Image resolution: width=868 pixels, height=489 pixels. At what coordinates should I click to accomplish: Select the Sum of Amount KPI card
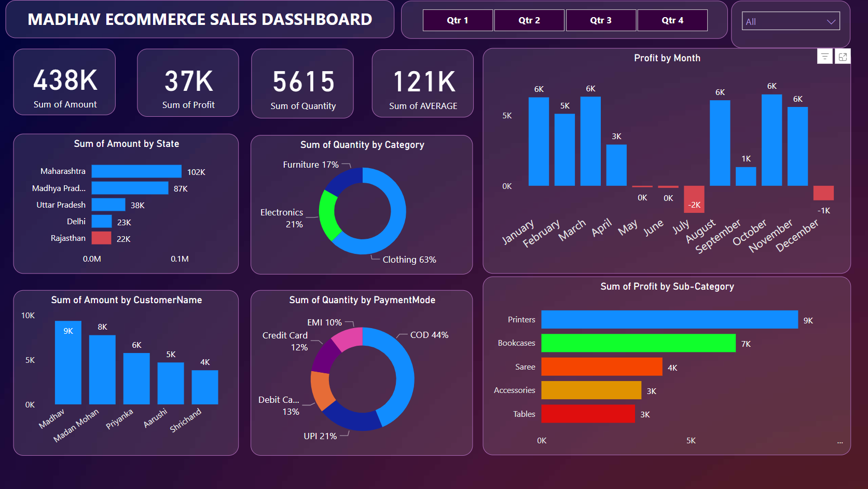(x=65, y=82)
